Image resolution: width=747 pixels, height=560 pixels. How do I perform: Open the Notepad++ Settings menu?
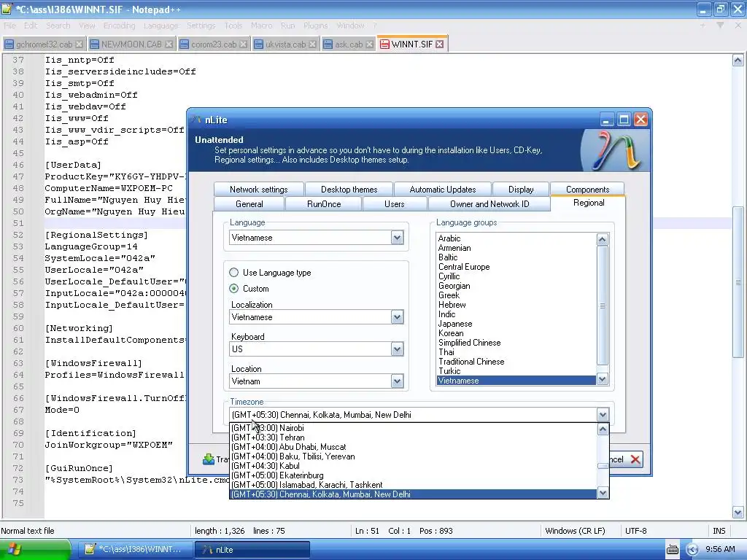coord(201,26)
